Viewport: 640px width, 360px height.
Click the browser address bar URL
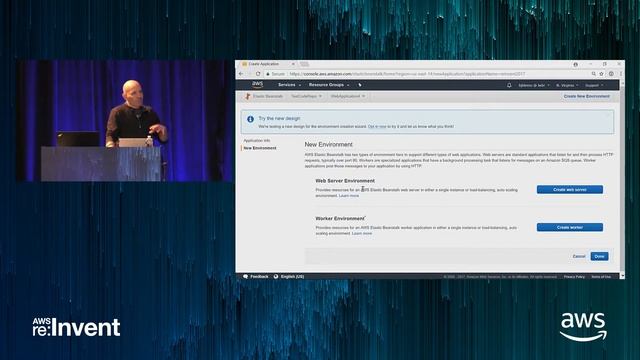coord(407,74)
